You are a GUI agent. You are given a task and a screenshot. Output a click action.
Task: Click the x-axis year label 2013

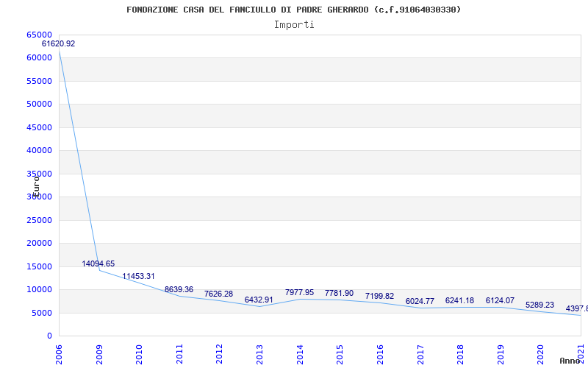(259, 355)
